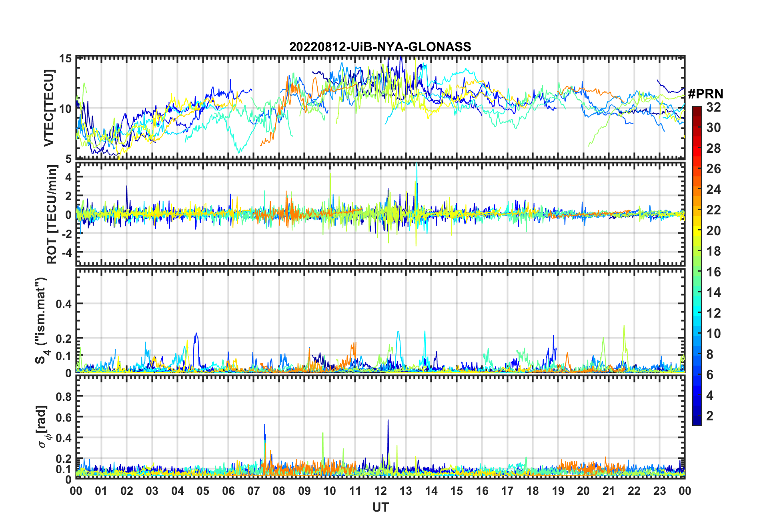Click the 6 tick label on the PRN colorbar
Image resolution: width=761 pixels, height=532 pixels.
pos(710,375)
